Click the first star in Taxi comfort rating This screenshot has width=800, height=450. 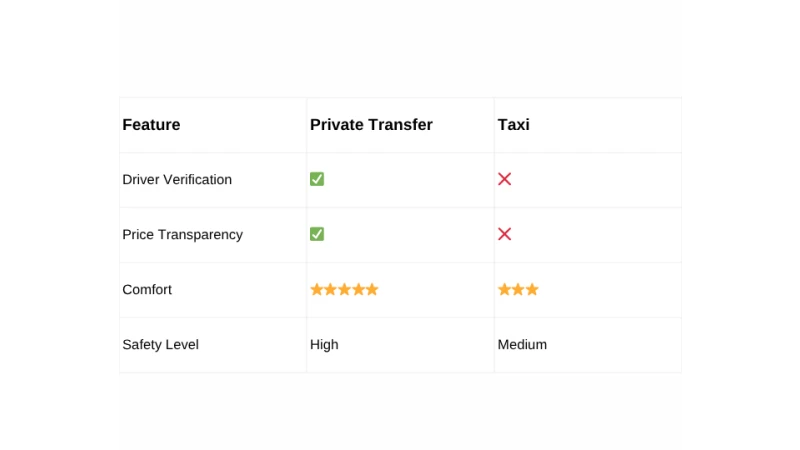[x=504, y=289]
